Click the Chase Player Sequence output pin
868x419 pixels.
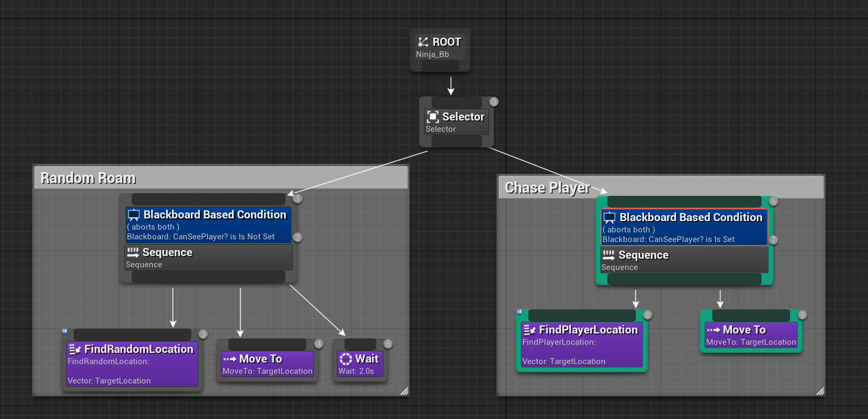point(684,279)
